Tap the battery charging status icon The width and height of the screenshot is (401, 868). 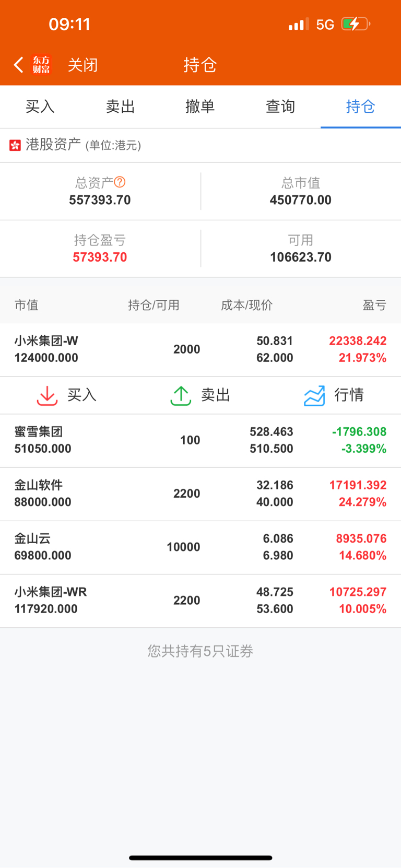356,24
